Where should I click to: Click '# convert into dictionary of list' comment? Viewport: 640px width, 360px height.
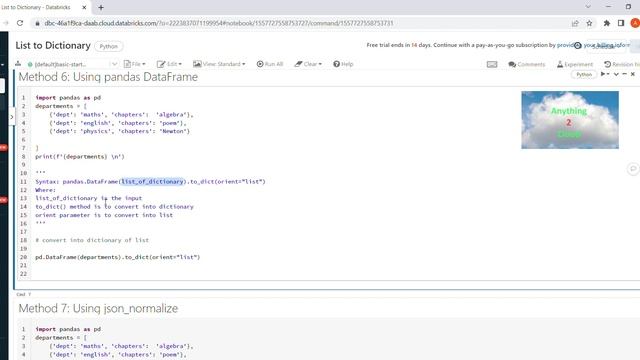[x=92, y=240]
